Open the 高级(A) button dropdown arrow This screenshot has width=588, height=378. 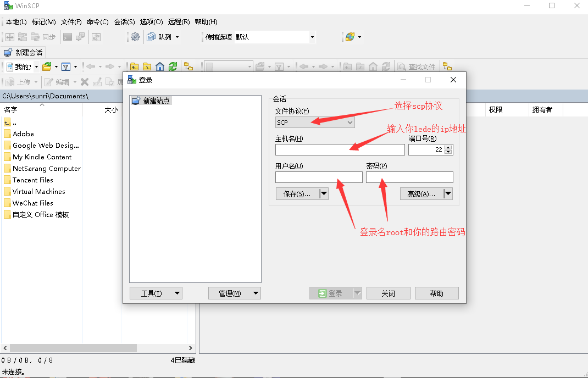point(448,193)
